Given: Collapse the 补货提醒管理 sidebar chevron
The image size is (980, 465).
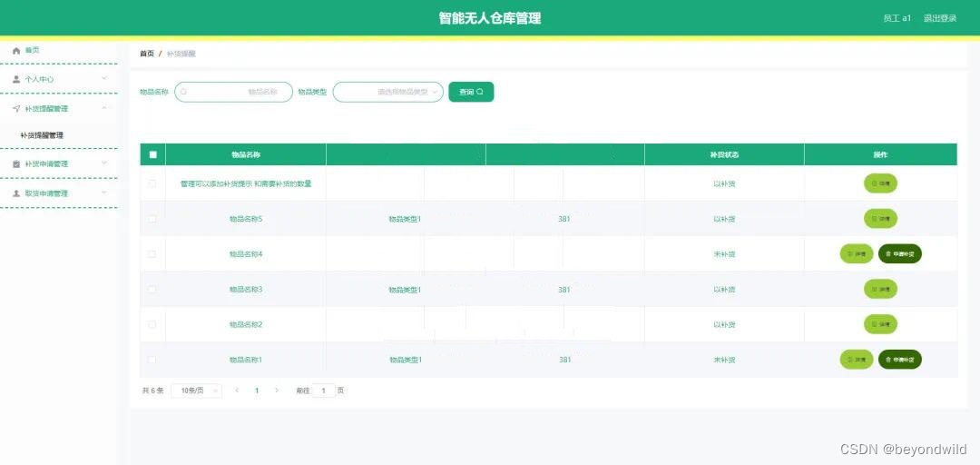Looking at the screenshot, I should point(104,108).
